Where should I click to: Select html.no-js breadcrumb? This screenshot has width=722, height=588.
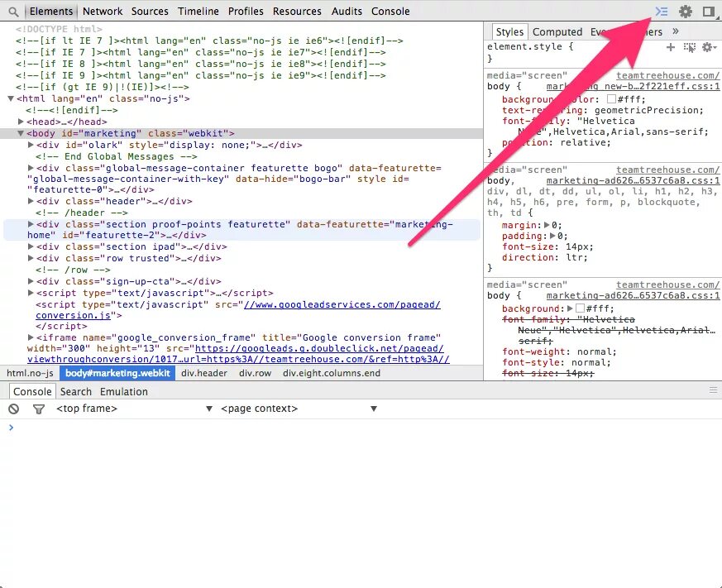[x=30, y=374]
